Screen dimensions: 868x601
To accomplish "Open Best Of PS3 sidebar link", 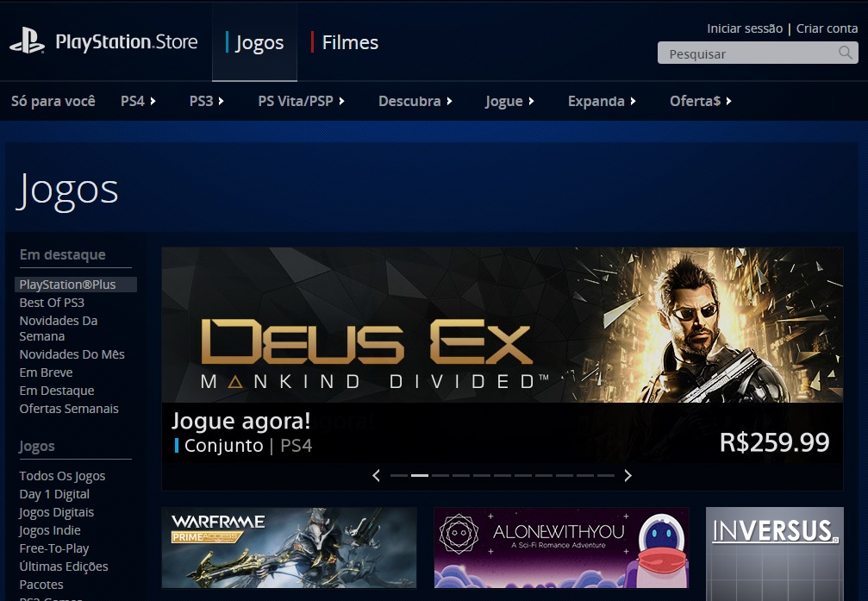I will [52, 303].
